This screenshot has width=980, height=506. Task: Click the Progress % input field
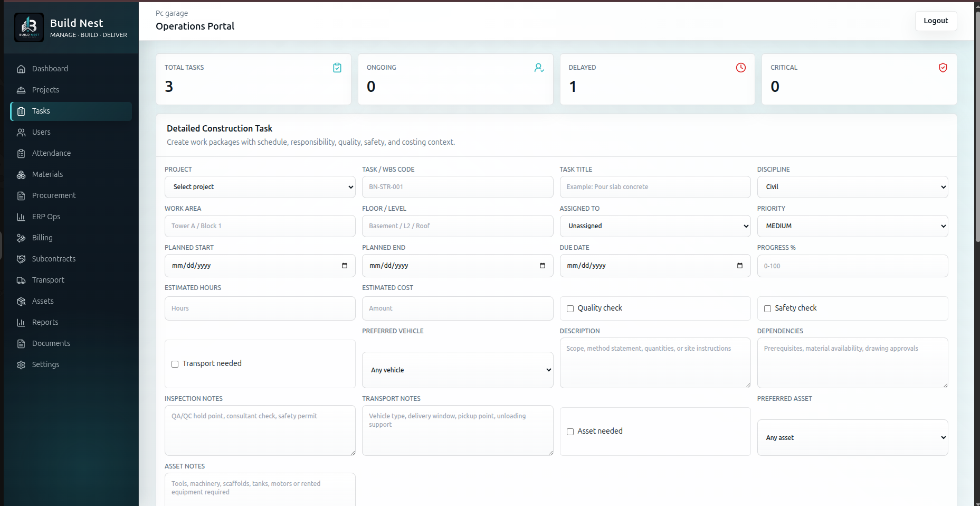coord(852,266)
